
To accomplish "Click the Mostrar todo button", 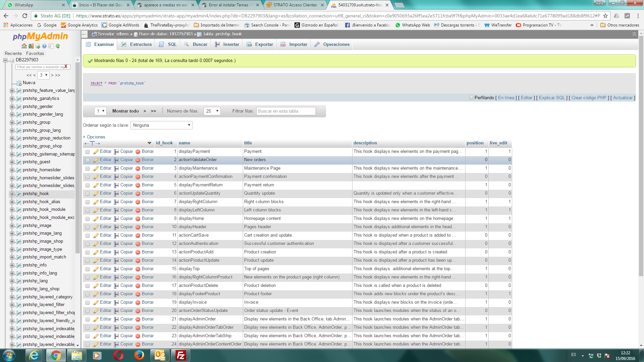I will 125,111.
